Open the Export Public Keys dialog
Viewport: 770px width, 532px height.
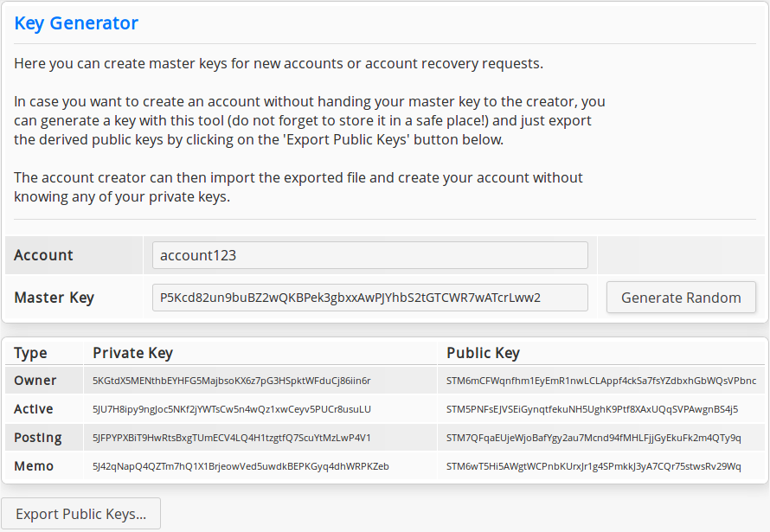coord(81,513)
